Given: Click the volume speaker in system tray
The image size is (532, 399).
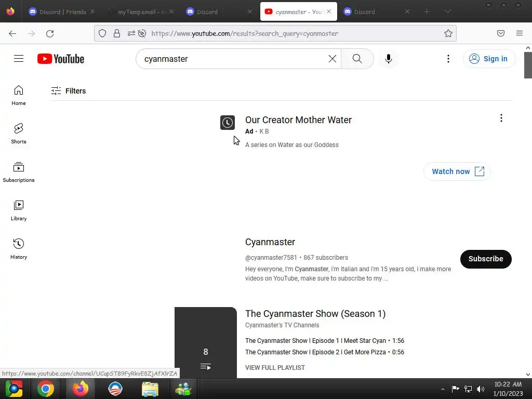Looking at the screenshot, I should click(481, 389).
